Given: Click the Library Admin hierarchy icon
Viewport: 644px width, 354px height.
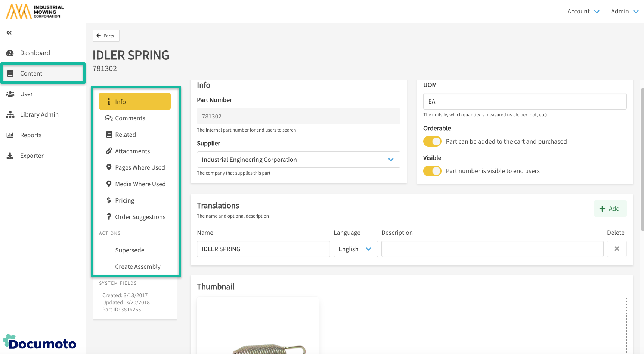Looking at the screenshot, I should click(10, 115).
